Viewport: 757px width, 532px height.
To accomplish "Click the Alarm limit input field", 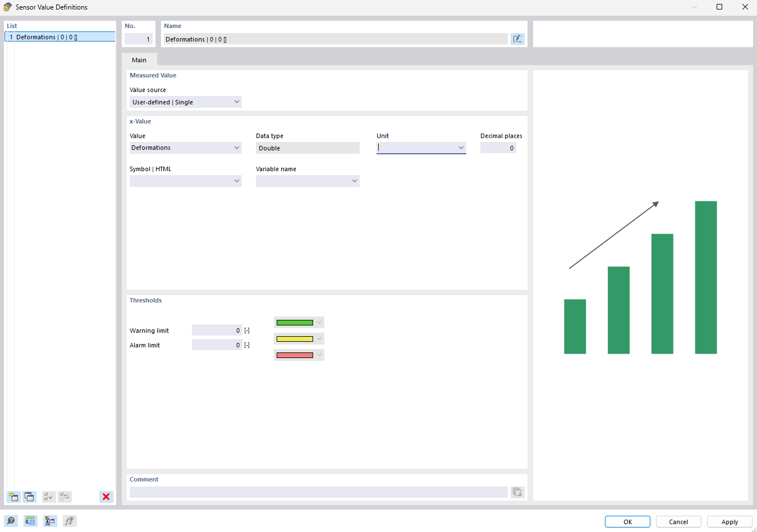I will tap(217, 345).
